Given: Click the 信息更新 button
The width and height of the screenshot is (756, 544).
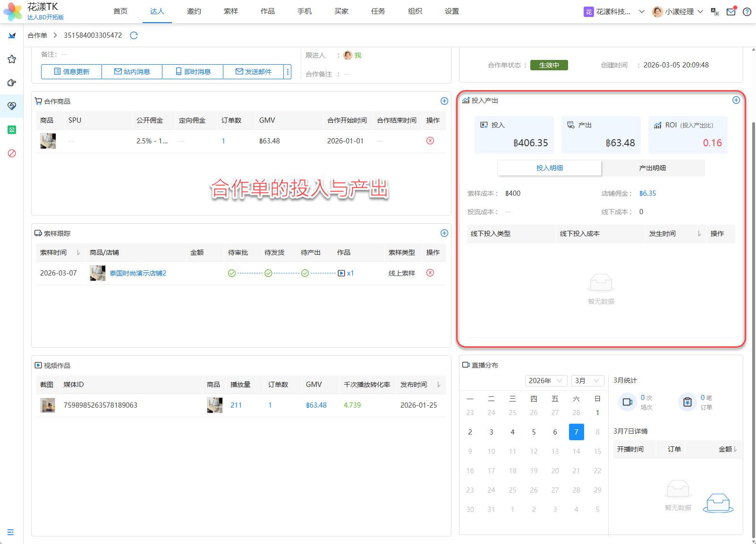Looking at the screenshot, I should pyautogui.click(x=71, y=72).
